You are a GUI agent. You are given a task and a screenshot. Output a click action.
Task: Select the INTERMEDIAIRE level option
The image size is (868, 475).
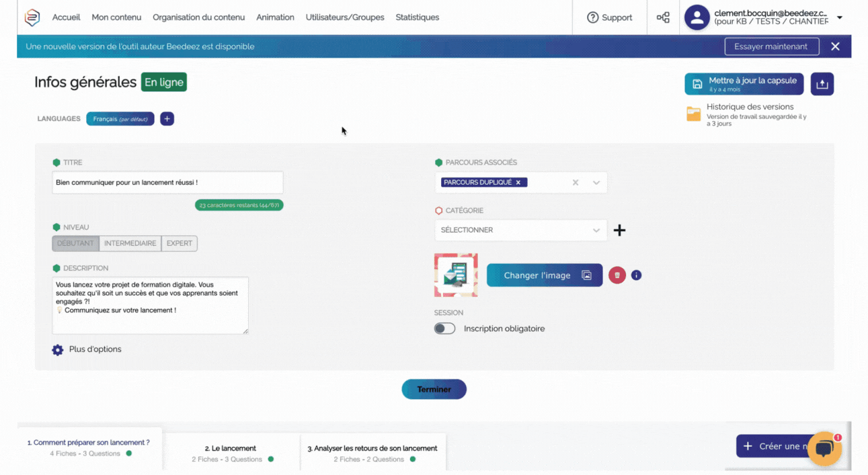[x=130, y=243]
